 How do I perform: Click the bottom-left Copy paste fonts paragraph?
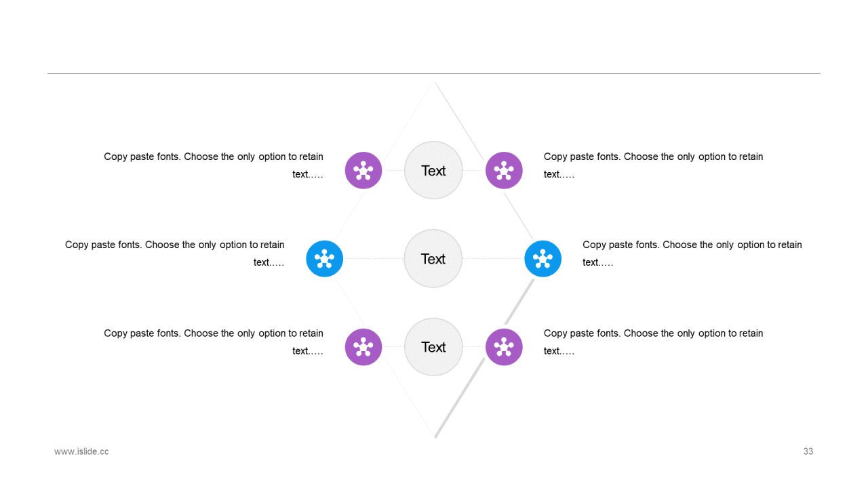(x=214, y=342)
